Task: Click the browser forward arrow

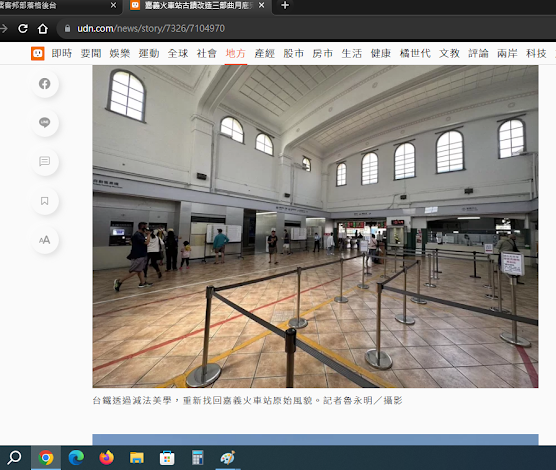Action: pos(4,28)
